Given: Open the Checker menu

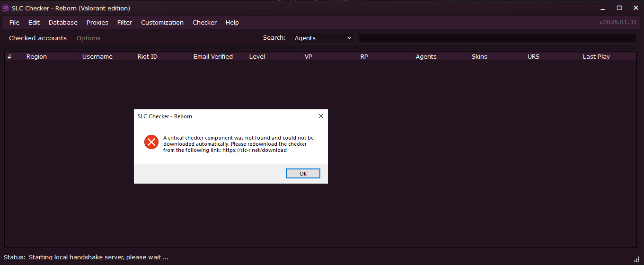Looking at the screenshot, I should coord(204,22).
